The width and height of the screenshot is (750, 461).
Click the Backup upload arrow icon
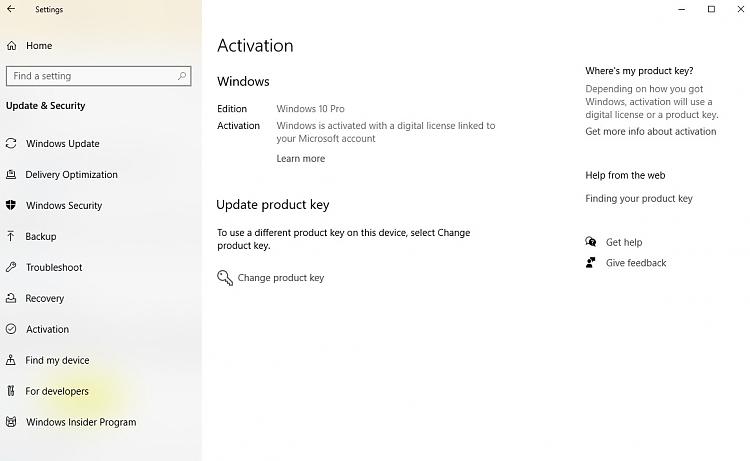tap(11, 236)
